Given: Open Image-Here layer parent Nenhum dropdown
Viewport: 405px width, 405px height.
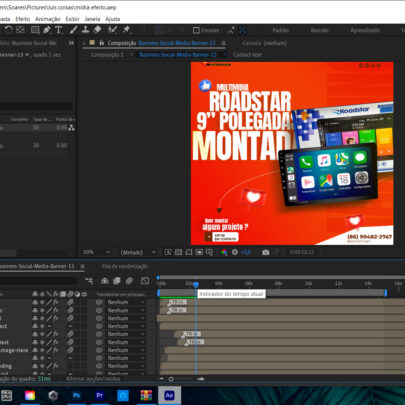Looking at the screenshot, I should pyautogui.click(x=126, y=350).
